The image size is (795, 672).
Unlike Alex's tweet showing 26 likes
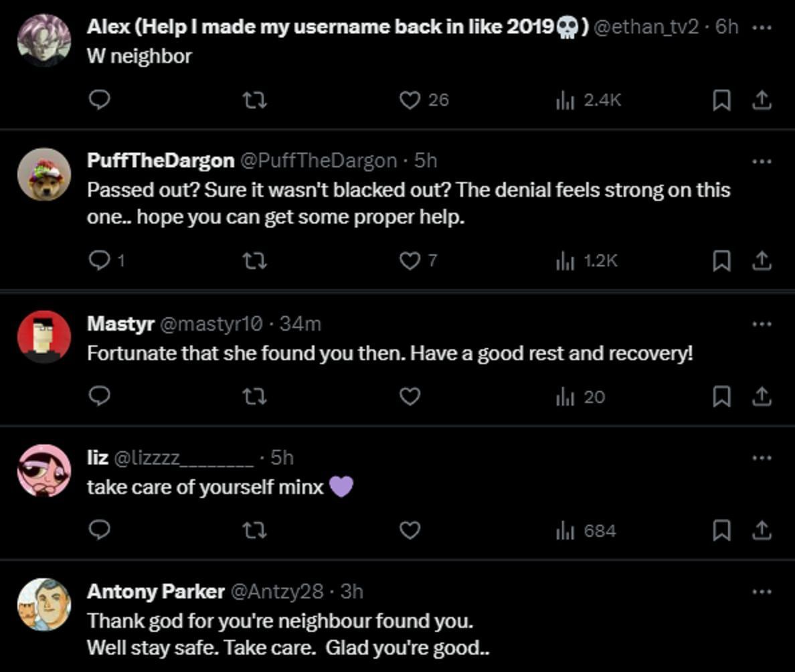coord(409,99)
